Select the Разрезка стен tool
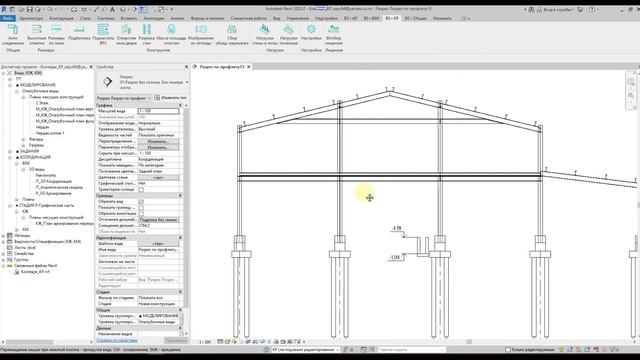The height and width of the screenshot is (360, 640). (x=147, y=29)
